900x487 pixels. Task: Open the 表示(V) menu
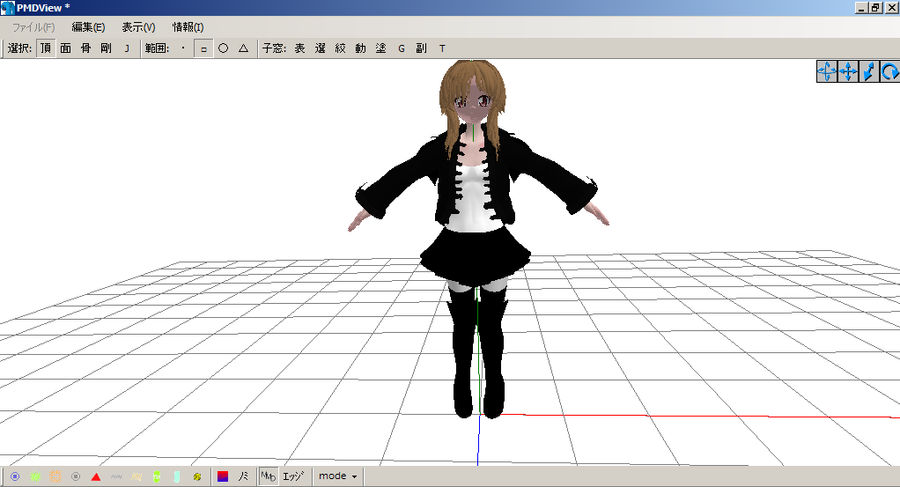point(138,27)
